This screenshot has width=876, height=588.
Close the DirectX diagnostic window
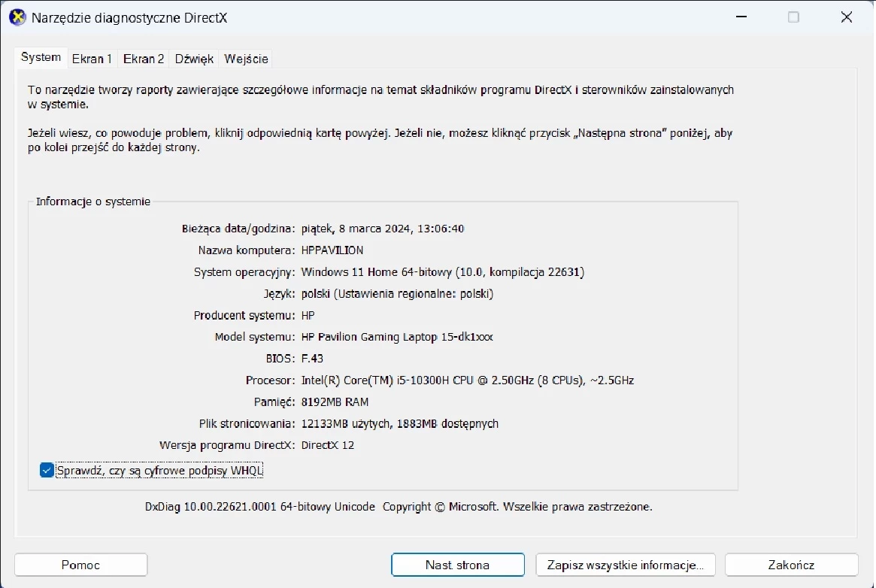pyautogui.click(x=847, y=17)
